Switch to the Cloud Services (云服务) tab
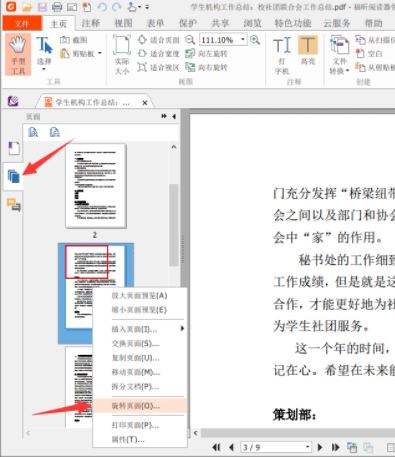The width and height of the screenshot is (395, 457). [x=337, y=23]
